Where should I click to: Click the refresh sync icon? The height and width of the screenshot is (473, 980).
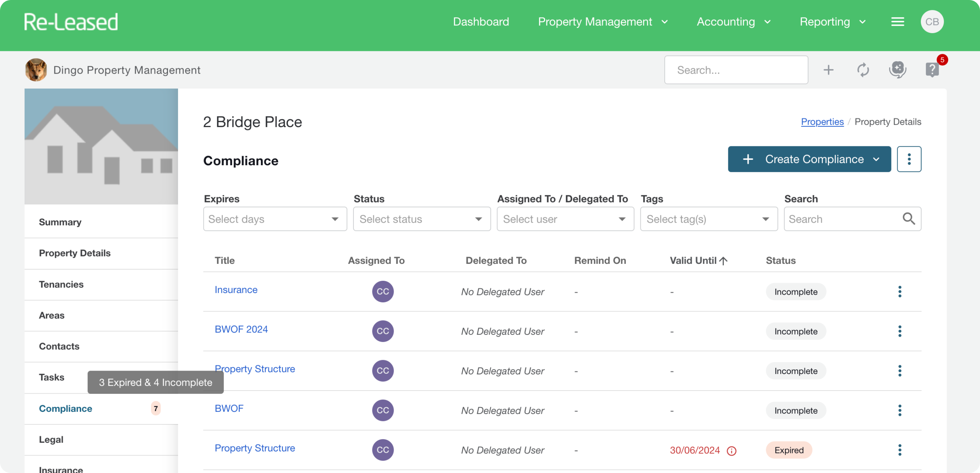pos(863,70)
